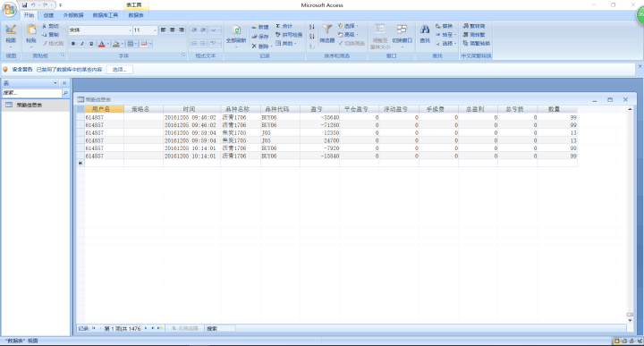Toggle italic formatting button
This screenshot has width=644, height=346.
(82, 44)
